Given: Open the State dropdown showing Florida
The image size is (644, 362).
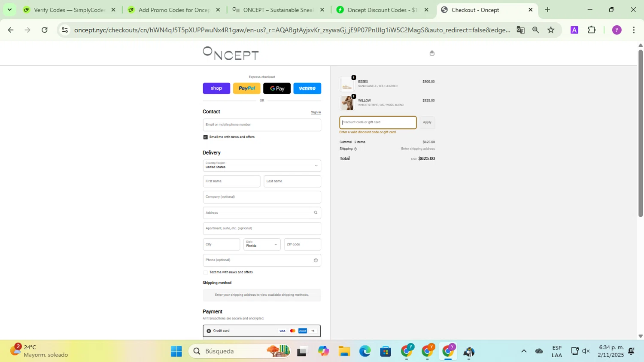Looking at the screenshot, I should click(x=262, y=244).
